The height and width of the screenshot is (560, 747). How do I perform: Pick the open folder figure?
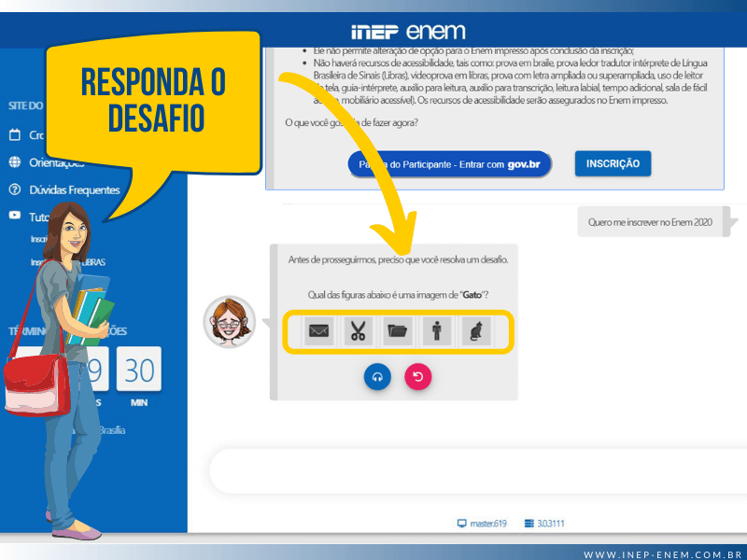[398, 331]
